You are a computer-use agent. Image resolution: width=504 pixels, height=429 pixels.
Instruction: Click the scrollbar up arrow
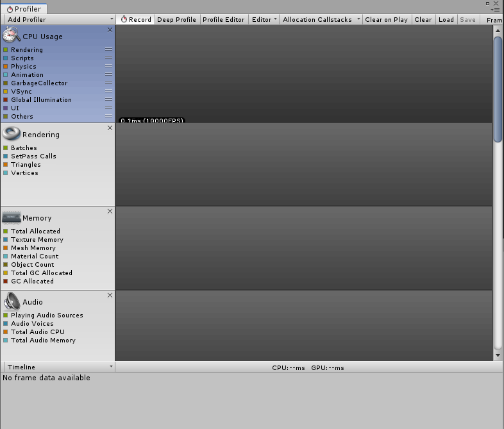tap(498, 31)
